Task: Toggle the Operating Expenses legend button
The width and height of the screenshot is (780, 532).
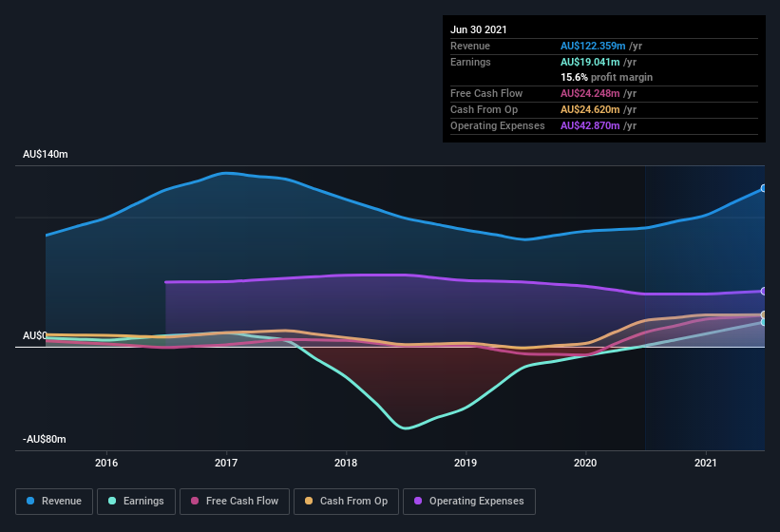Action: pos(469,502)
